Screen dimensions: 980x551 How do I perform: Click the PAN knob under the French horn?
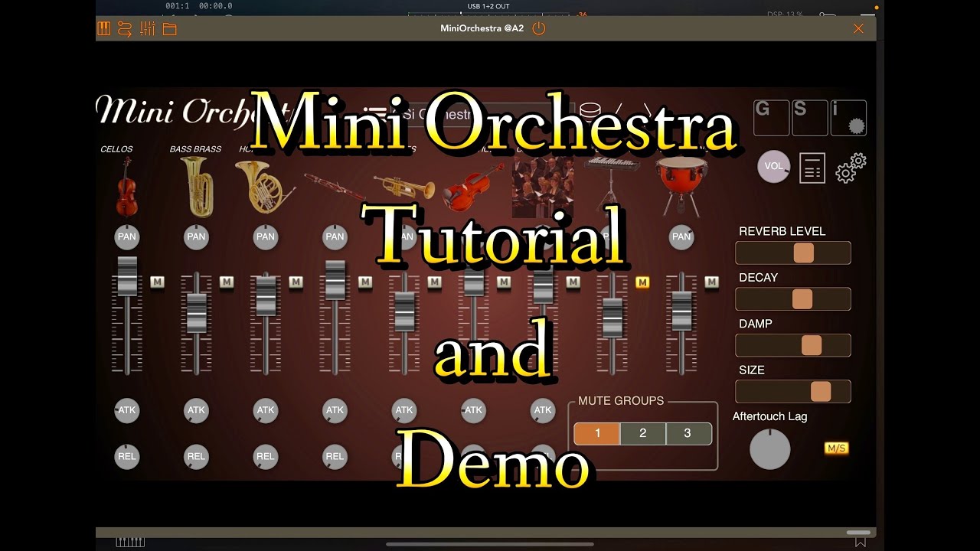coord(266,236)
